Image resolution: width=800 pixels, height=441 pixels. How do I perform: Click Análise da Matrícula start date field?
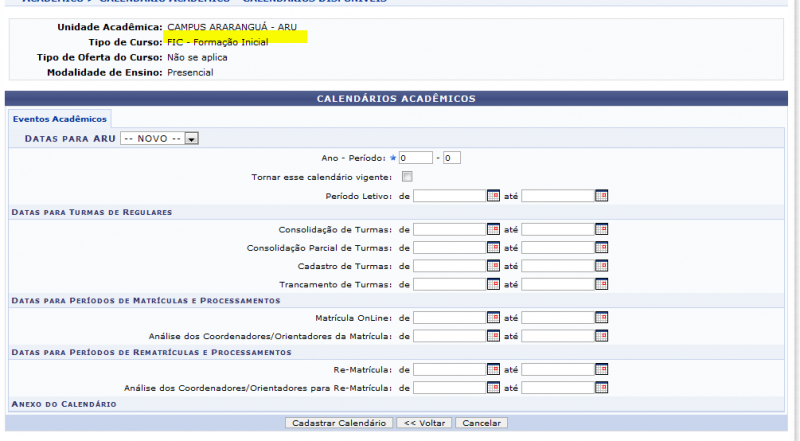click(449, 336)
